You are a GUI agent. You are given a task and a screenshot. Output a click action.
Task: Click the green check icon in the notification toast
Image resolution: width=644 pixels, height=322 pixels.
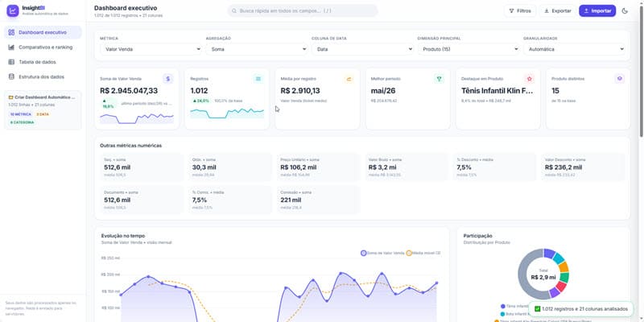click(x=537, y=309)
